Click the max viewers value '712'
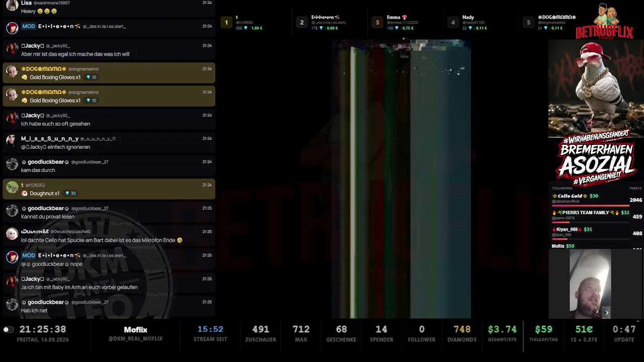 pyautogui.click(x=301, y=329)
